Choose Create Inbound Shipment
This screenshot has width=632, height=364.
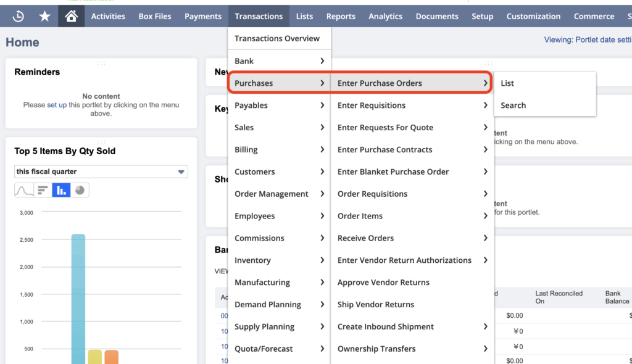(x=412, y=327)
